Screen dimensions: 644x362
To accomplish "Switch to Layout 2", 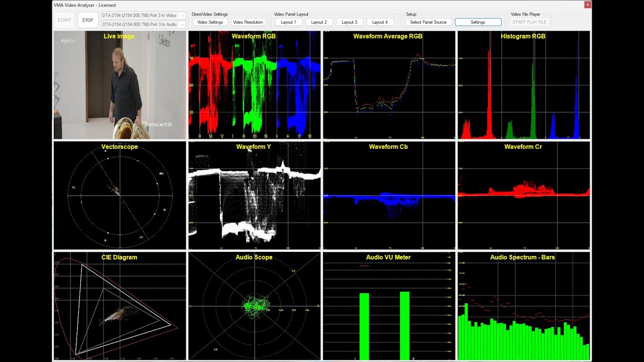I will tap(319, 22).
